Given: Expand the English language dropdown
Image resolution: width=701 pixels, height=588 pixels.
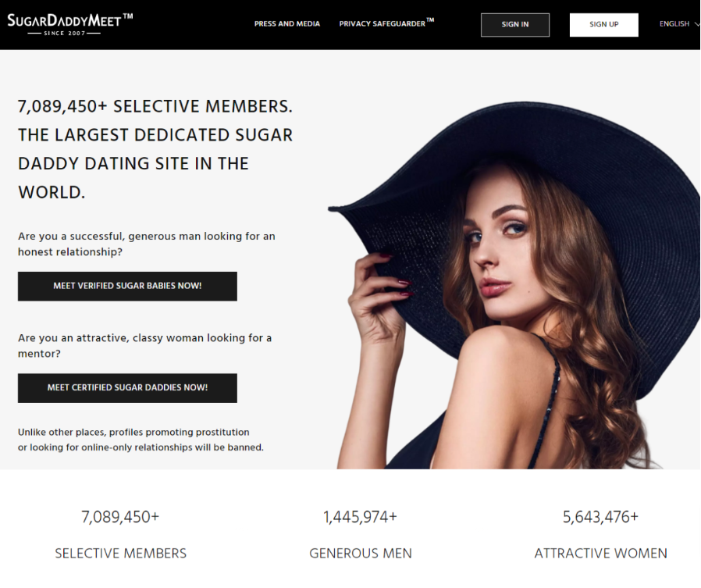Looking at the screenshot, I should coord(678,24).
